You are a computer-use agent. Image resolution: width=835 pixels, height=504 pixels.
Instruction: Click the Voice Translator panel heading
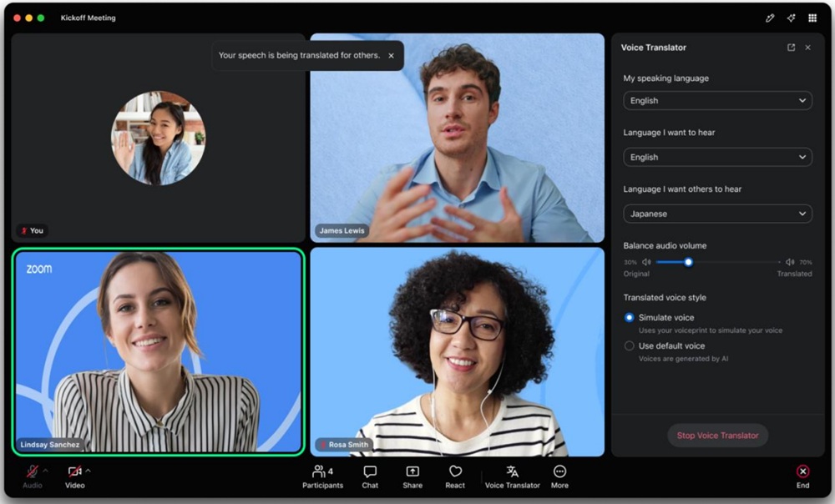pos(654,48)
